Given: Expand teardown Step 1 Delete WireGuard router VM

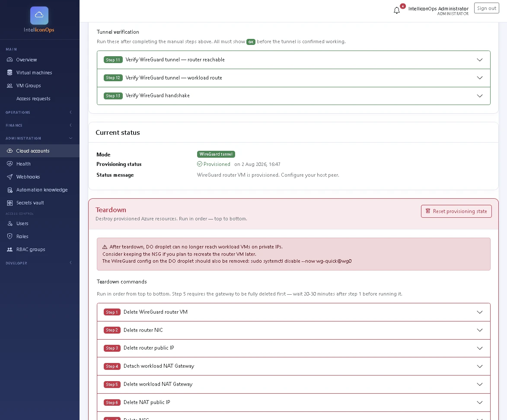Looking at the screenshot, I should tap(293, 312).
